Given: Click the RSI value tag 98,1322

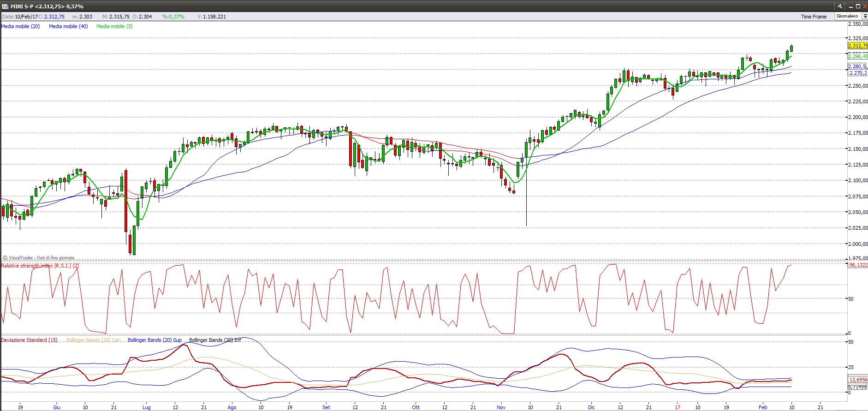Looking at the screenshot, I should click(858, 265).
